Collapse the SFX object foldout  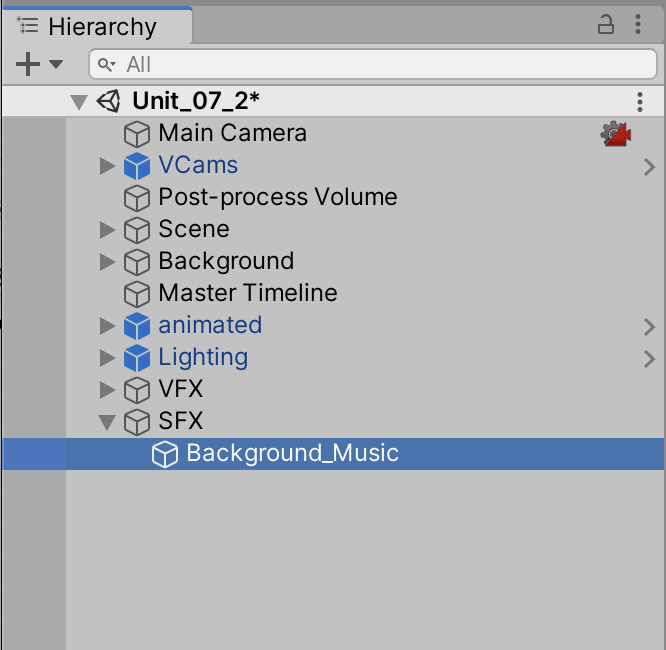(x=108, y=421)
